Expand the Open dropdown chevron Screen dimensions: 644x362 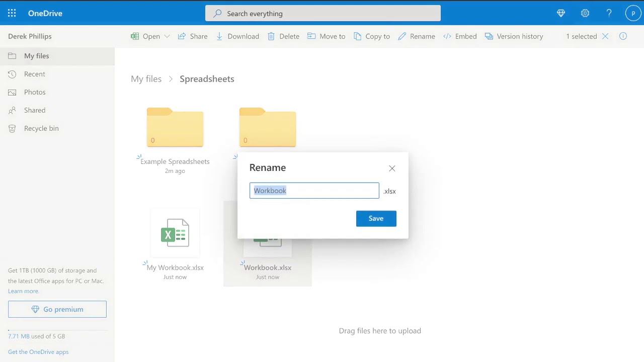point(167,36)
